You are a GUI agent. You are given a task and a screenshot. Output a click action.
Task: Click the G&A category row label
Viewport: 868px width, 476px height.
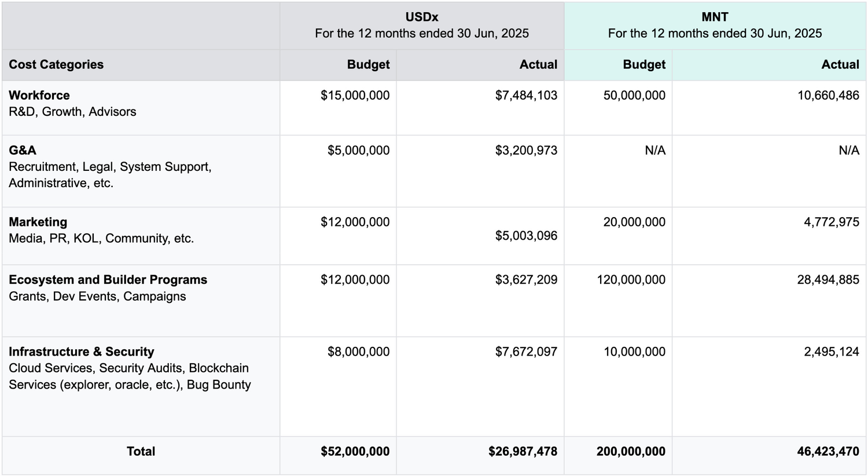[x=23, y=151]
